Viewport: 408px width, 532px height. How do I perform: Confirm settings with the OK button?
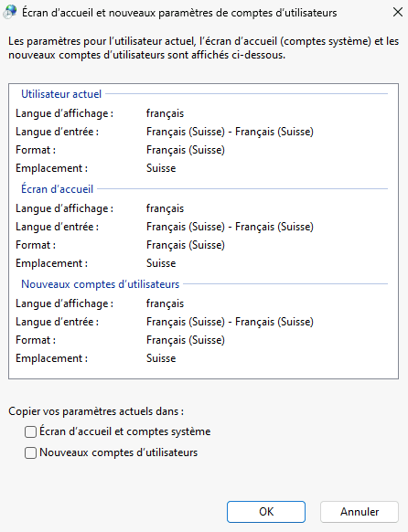pos(266,512)
